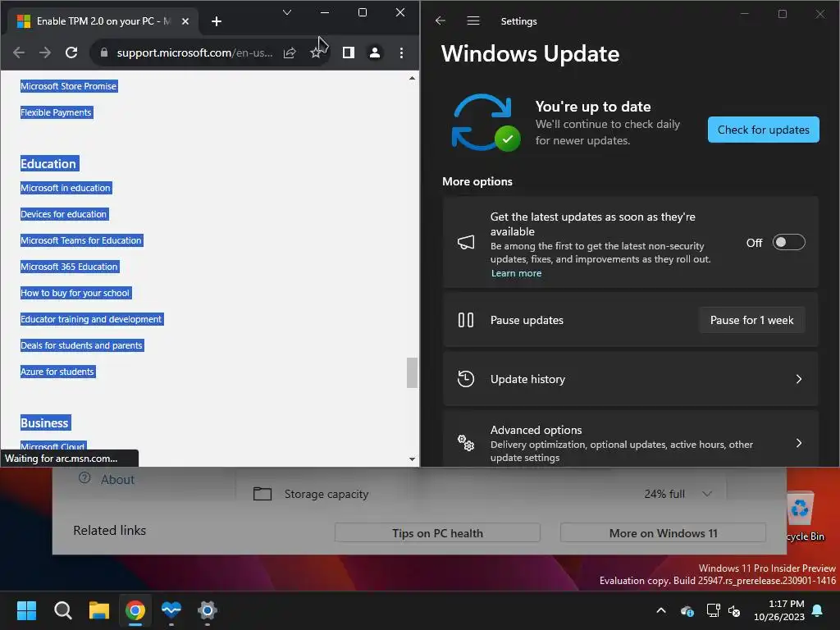Bookmark this page with star icon
This screenshot has height=630, width=840.
(316, 52)
